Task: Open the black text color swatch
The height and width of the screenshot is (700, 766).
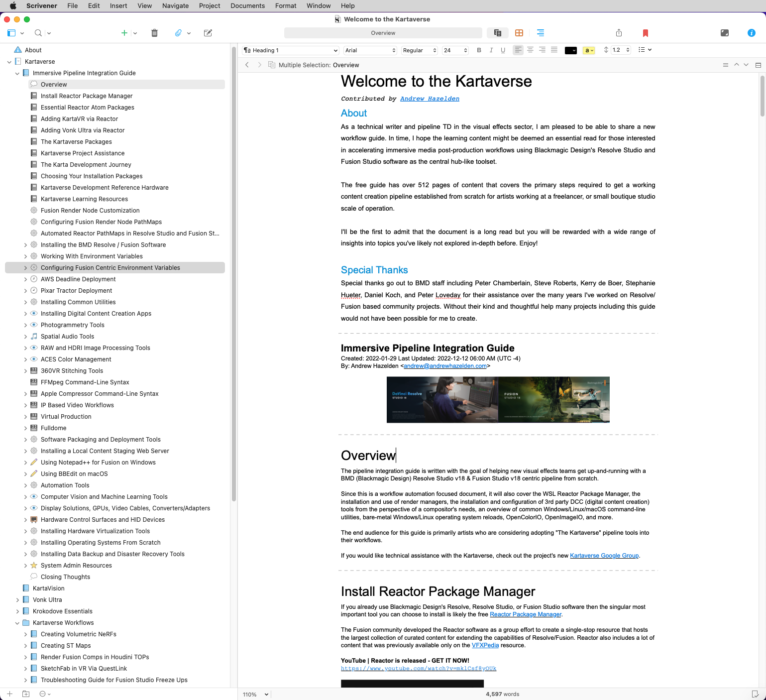Action: (x=571, y=50)
